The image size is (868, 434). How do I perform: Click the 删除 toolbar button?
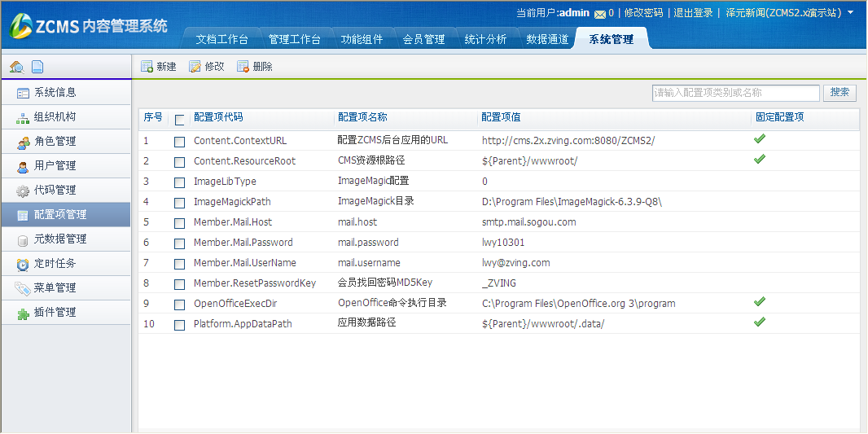[255, 67]
